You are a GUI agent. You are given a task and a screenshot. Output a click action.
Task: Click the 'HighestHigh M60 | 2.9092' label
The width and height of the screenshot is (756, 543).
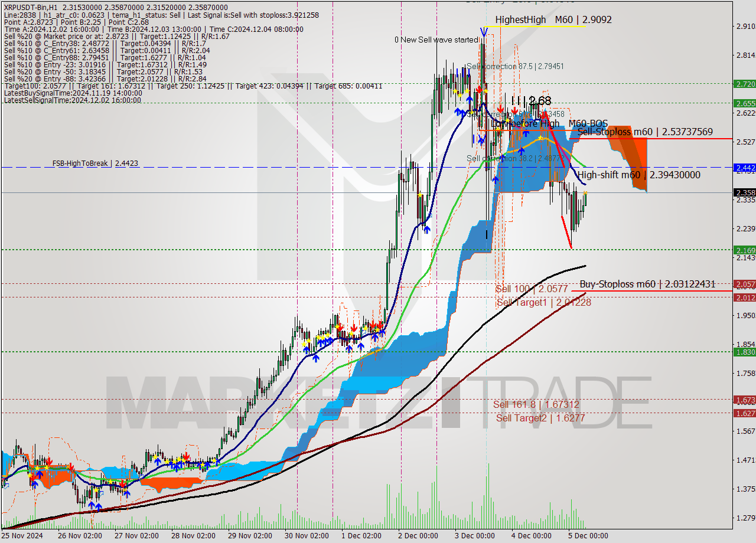[553, 19]
